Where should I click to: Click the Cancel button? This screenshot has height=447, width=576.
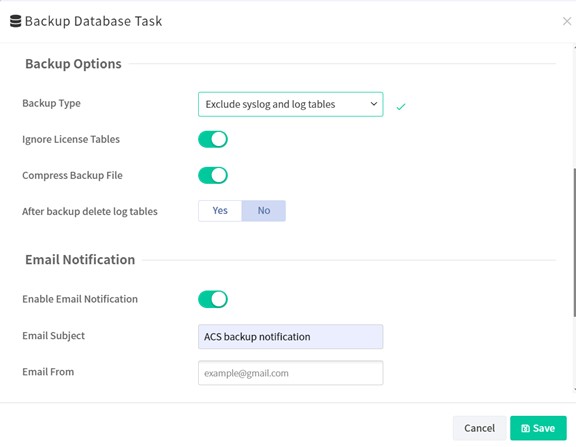click(479, 428)
